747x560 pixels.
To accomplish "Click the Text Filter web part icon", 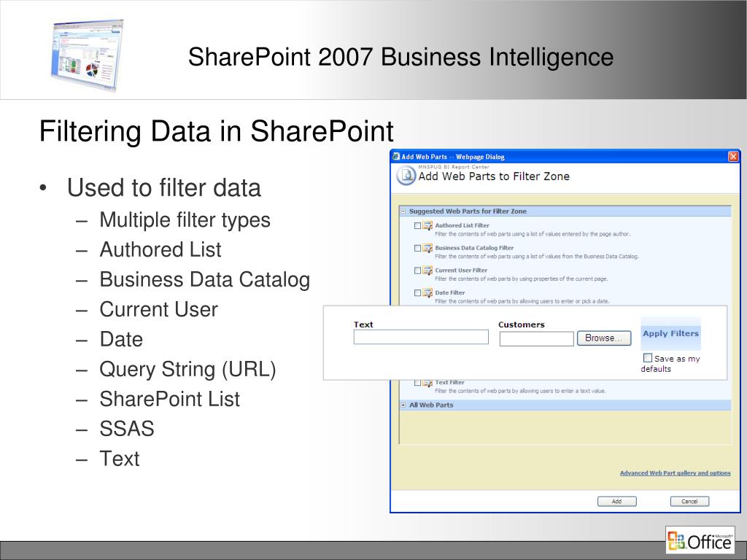I will 427,383.
